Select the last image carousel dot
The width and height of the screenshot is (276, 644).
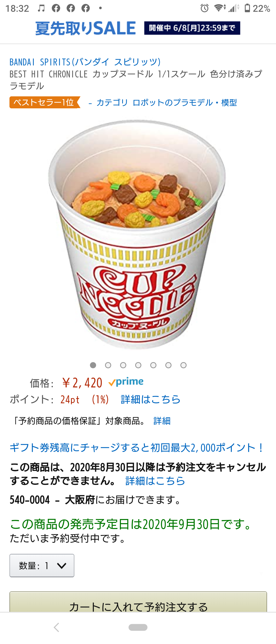[x=183, y=365]
